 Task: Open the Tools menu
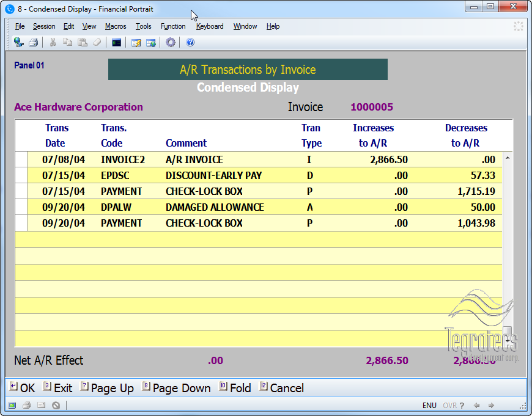[x=143, y=26]
